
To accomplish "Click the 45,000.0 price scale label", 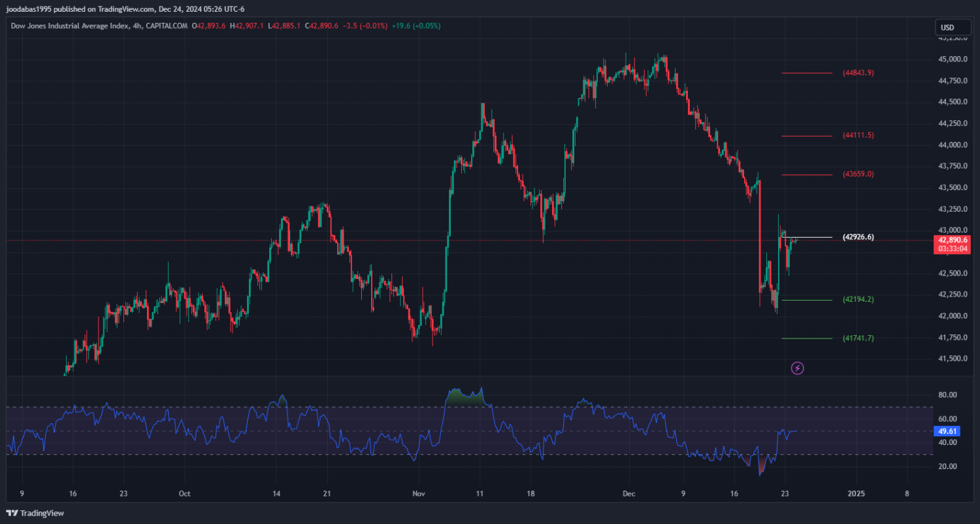I will (x=953, y=59).
